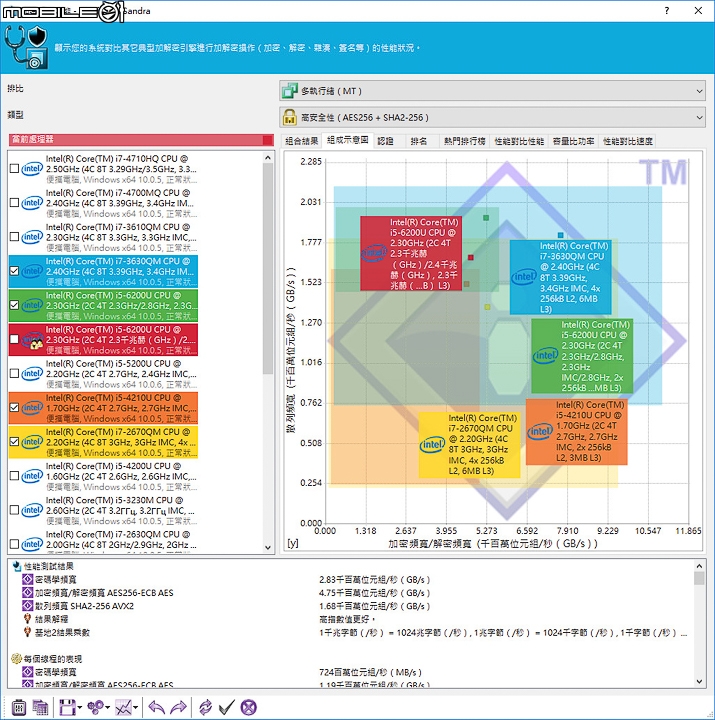Open the 性能對比速度 tab
The width and height of the screenshot is (715, 720).
click(627, 141)
